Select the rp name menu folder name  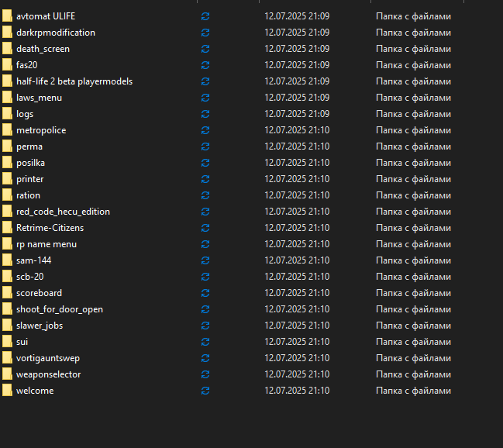click(x=47, y=244)
